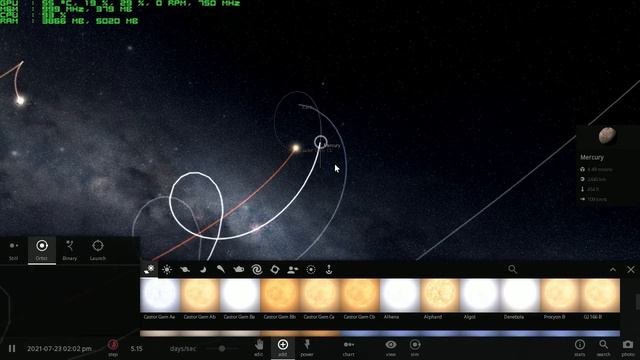Open the dotted-circle category icon
The image size is (640, 360).
[311, 269]
